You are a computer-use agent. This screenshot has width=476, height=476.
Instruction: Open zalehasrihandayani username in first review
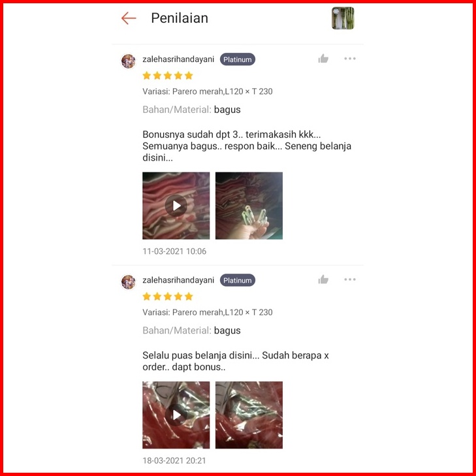(x=178, y=59)
